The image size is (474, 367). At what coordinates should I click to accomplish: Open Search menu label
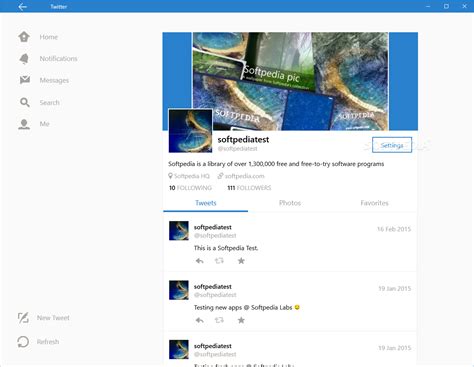point(50,103)
